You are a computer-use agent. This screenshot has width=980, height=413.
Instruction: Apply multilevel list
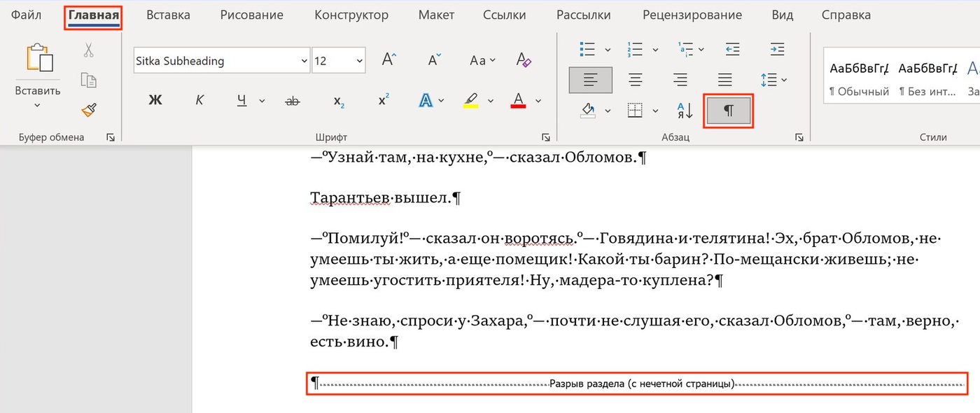coord(685,49)
